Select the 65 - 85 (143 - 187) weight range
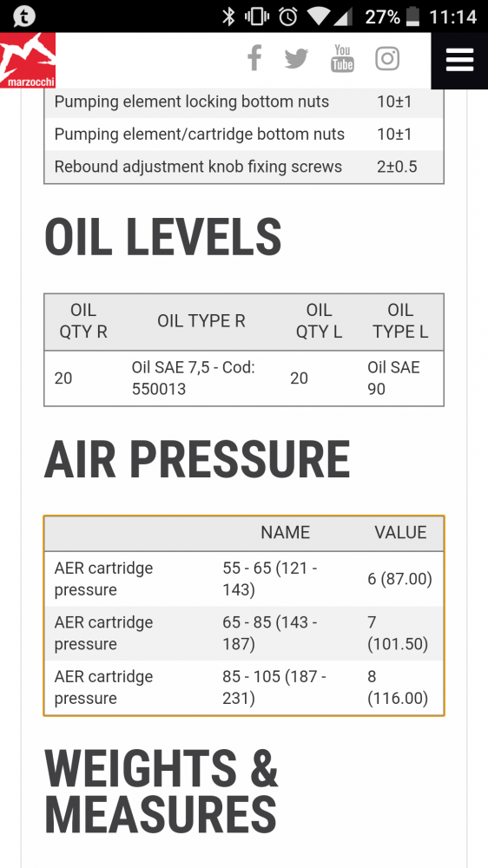Image resolution: width=488 pixels, height=868 pixels. coord(270,634)
